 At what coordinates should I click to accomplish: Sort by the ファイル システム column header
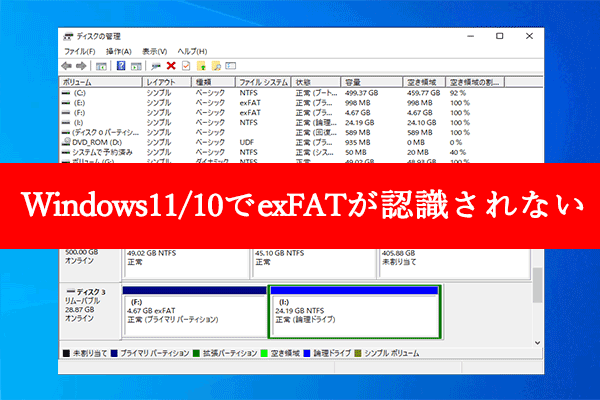point(263,82)
